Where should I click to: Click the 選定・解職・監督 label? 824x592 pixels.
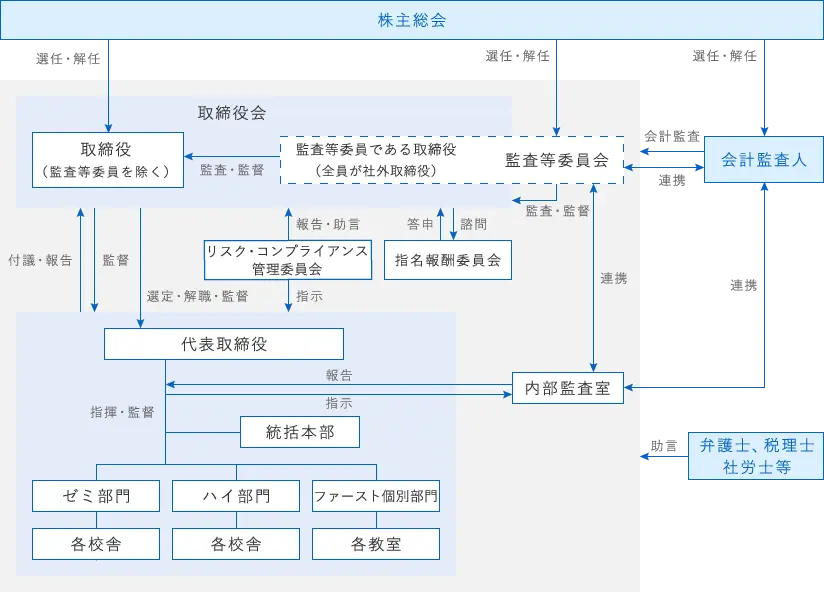[x=198, y=296]
